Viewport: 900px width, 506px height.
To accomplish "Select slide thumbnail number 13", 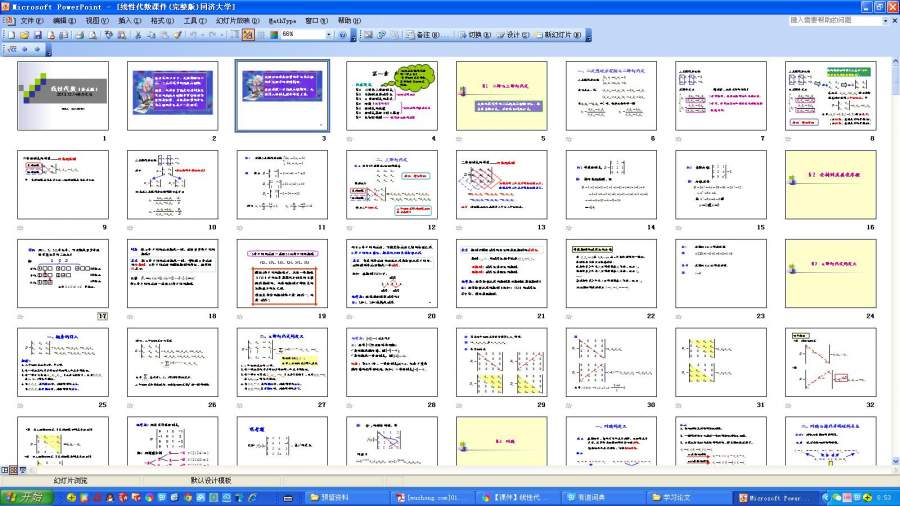I will (502, 185).
